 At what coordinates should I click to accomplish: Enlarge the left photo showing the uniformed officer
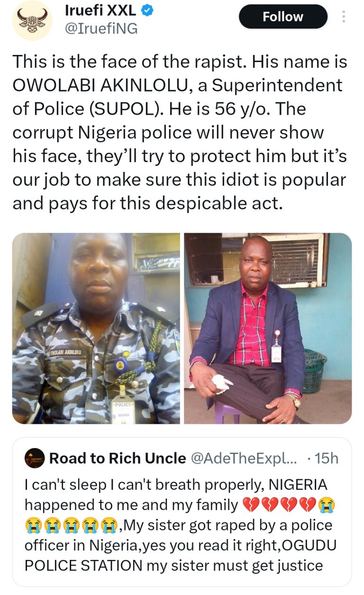tap(95, 330)
